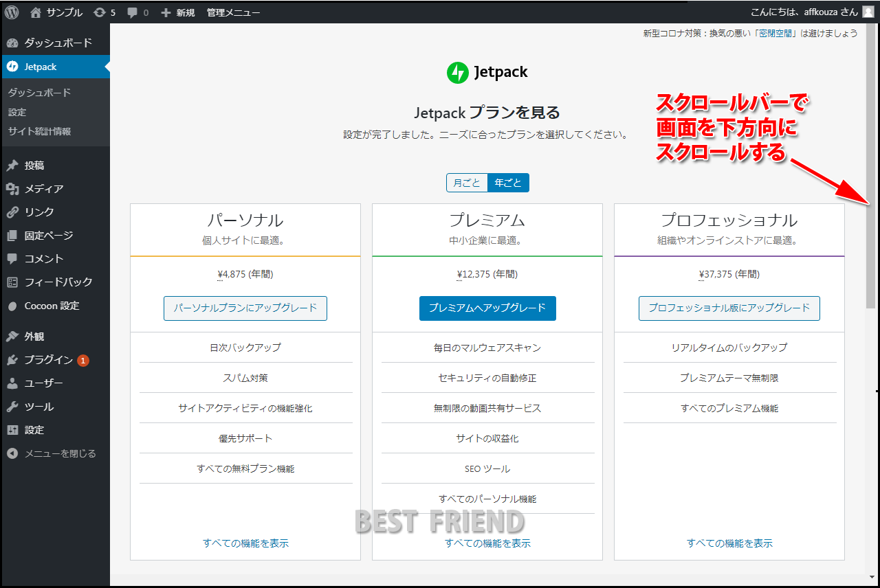Open the プラグイン sidebar menu

[55, 360]
